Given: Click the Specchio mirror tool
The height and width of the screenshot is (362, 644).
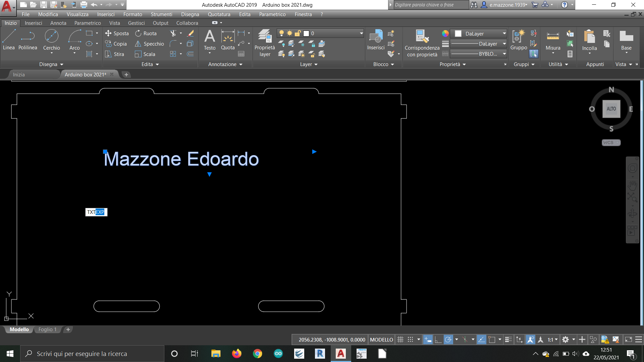Looking at the screenshot, I should coord(149,44).
